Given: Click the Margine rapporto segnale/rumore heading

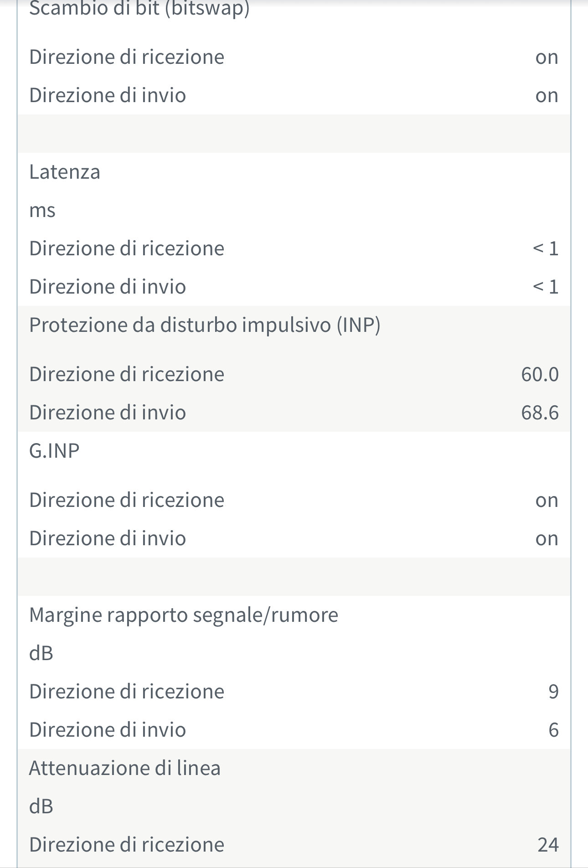Looking at the screenshot, I should [184, 615].
